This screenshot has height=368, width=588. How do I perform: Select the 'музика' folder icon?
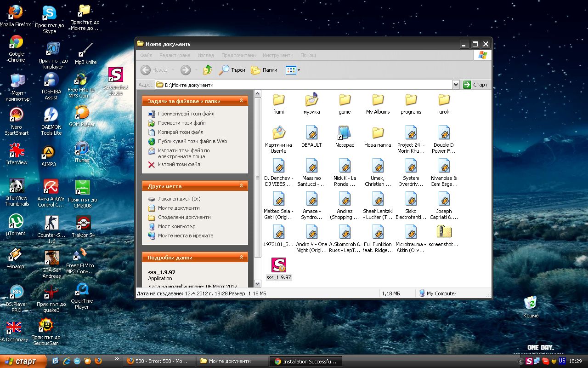pyautogui.click(x=311, y=100)
